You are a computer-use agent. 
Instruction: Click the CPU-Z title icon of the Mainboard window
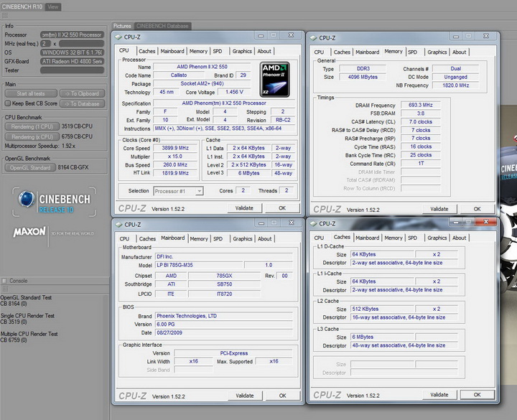[x=120, y=223]
